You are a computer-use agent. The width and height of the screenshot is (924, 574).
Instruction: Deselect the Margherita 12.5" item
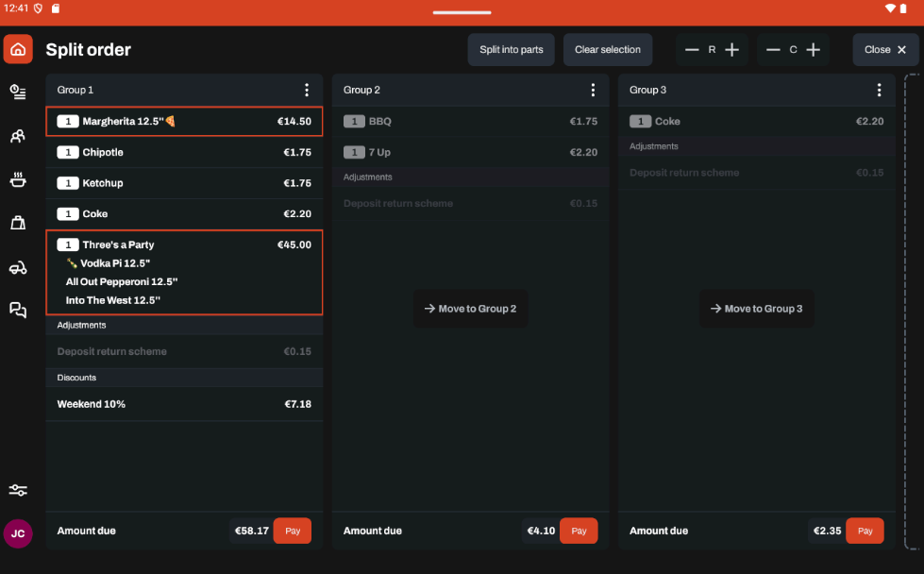click(184, 122)
